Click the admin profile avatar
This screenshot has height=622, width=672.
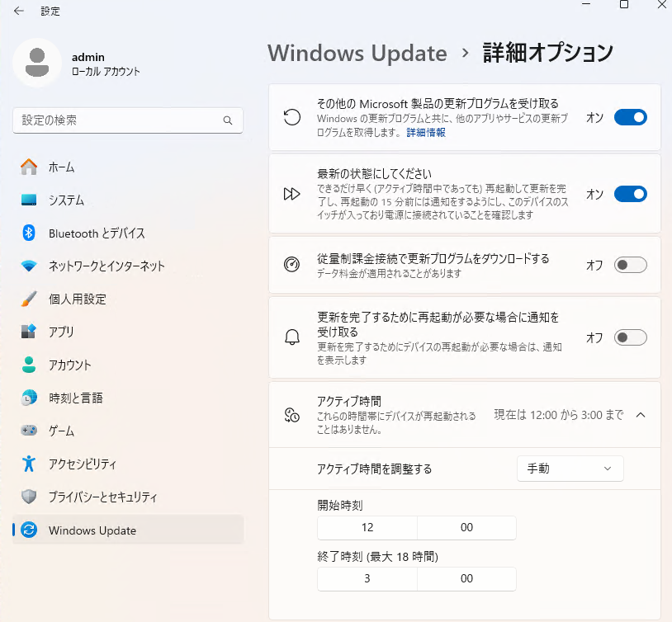click(37, 63)
